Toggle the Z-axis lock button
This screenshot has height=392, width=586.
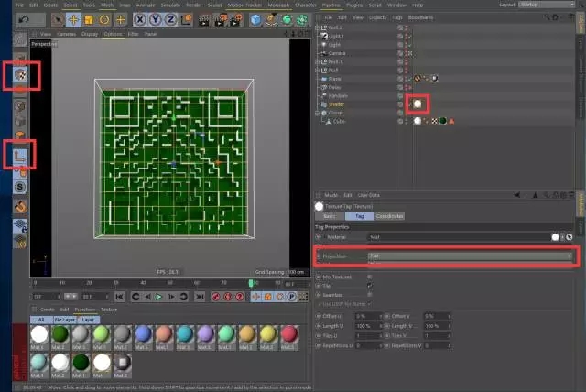point(169,18)
